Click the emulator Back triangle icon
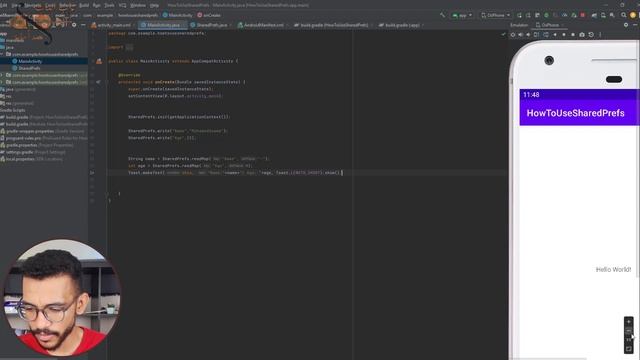The width and height of the screenshot is (640, 360). tap(555, 35)
